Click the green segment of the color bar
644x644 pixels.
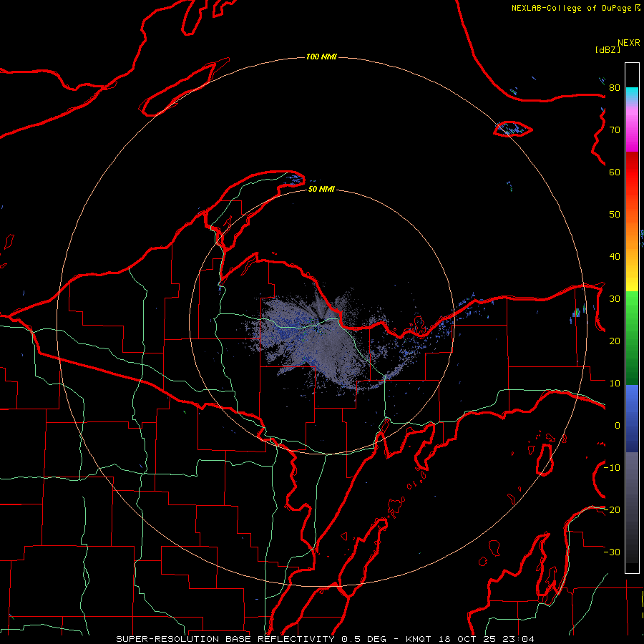632,338
